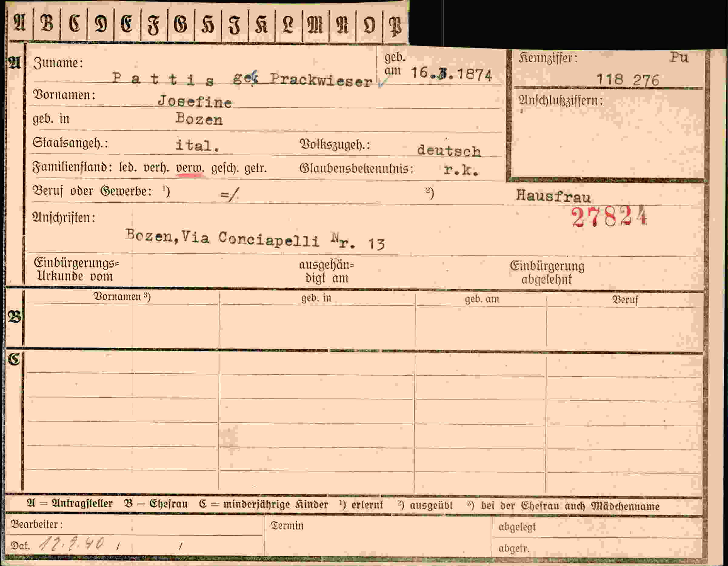Click the "Einbürgerungs-Urkunde vom" label
The height and width of the screenshot is (566, 728).
[x=76, y=269]
